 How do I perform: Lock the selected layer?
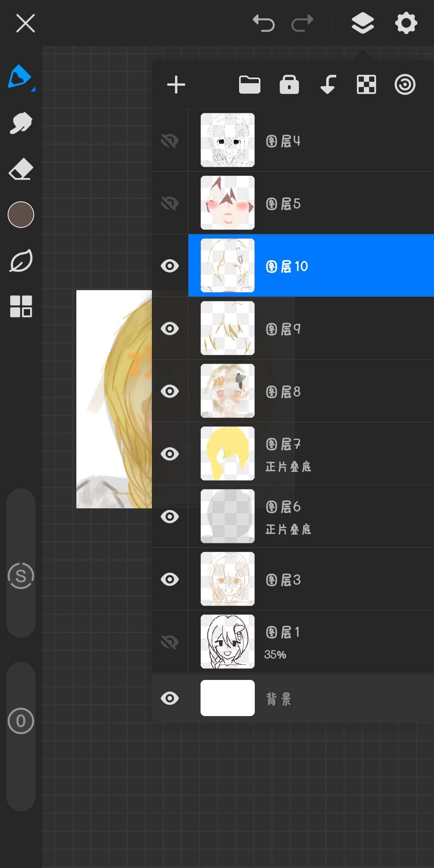click(289, 85)
